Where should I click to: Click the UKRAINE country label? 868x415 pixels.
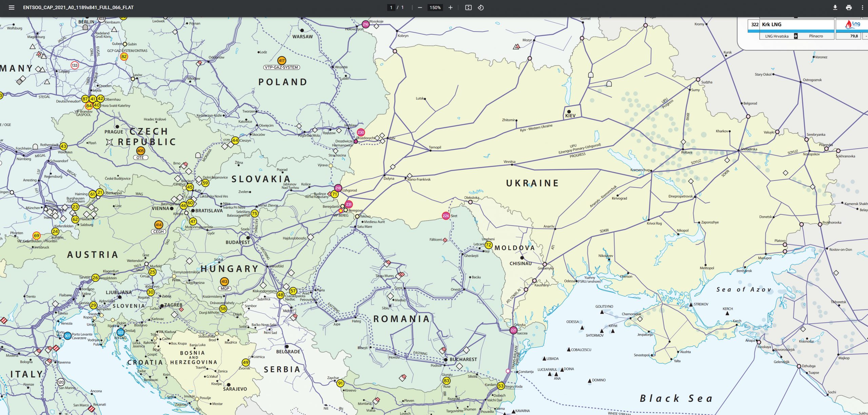pos(532,183)
